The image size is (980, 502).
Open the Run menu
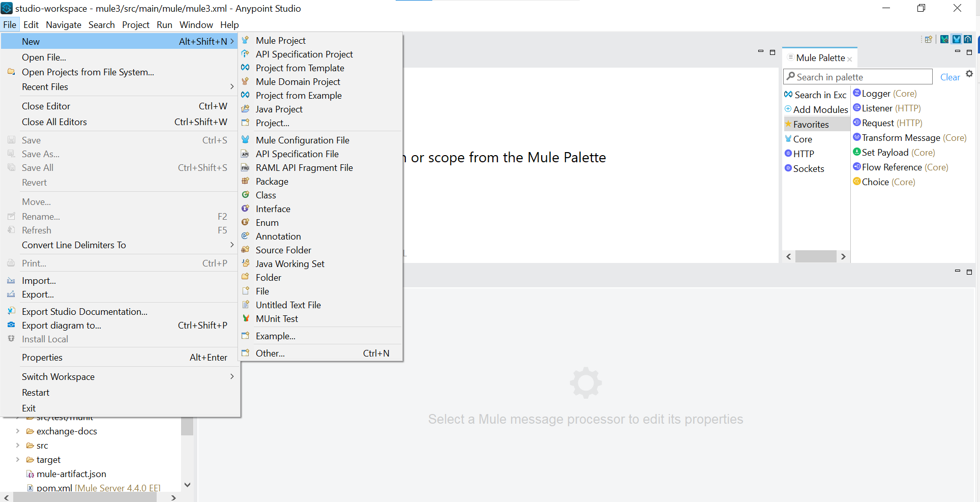click(164, 24)
